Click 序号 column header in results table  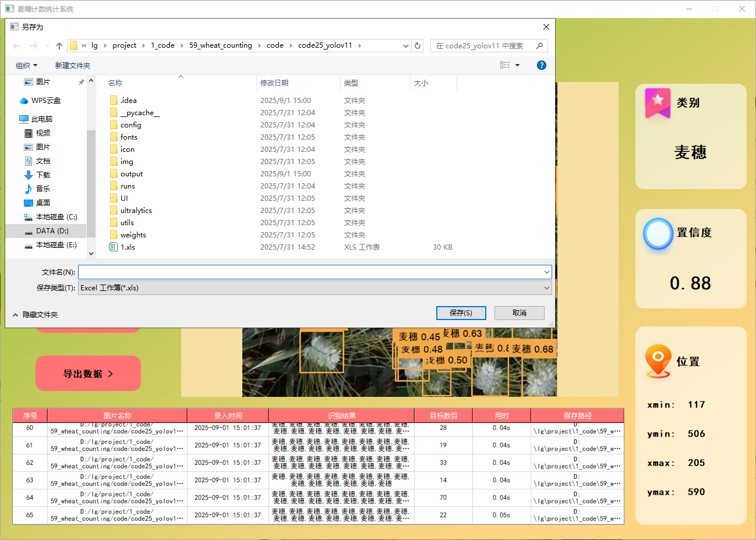pyautogui.click(x=30, y=415)
